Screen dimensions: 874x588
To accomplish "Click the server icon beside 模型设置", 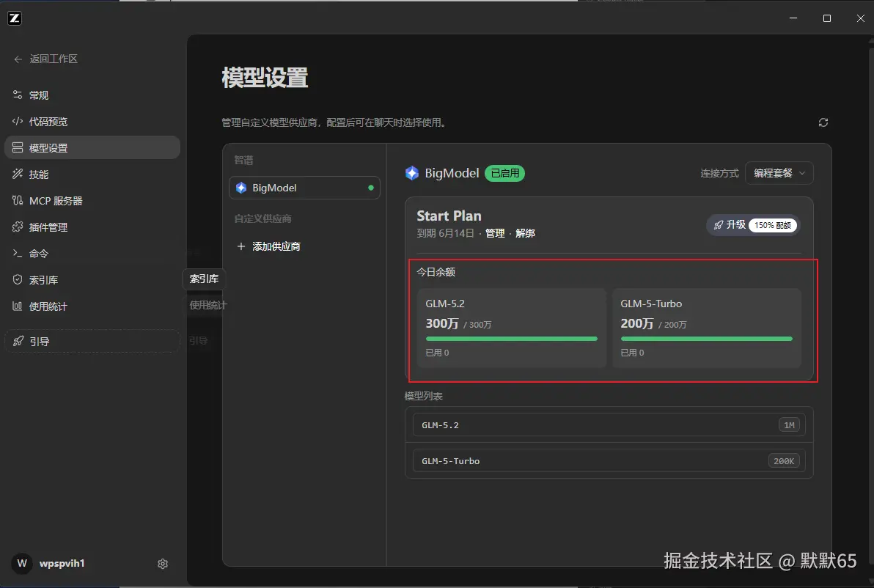I will [18, 147].
